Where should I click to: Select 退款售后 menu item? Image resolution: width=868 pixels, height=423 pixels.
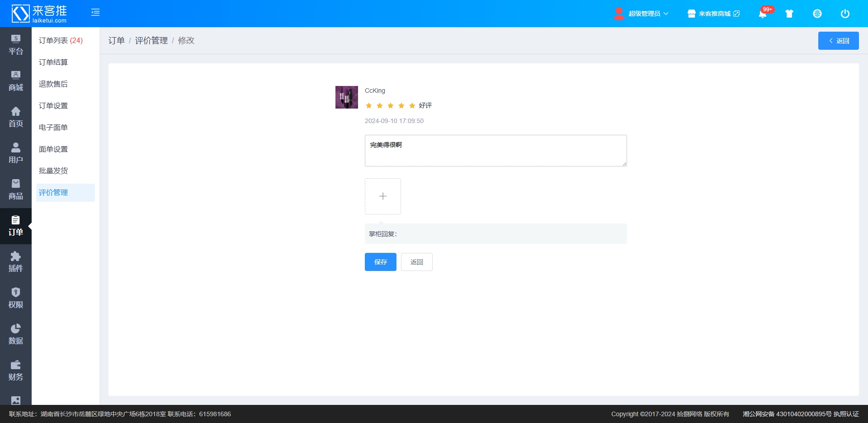[x=53, y=84]
